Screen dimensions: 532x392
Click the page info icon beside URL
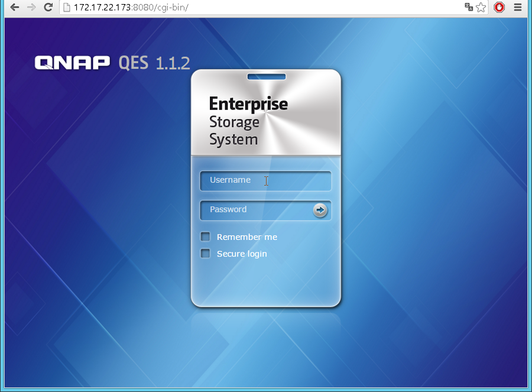[66, 8]
